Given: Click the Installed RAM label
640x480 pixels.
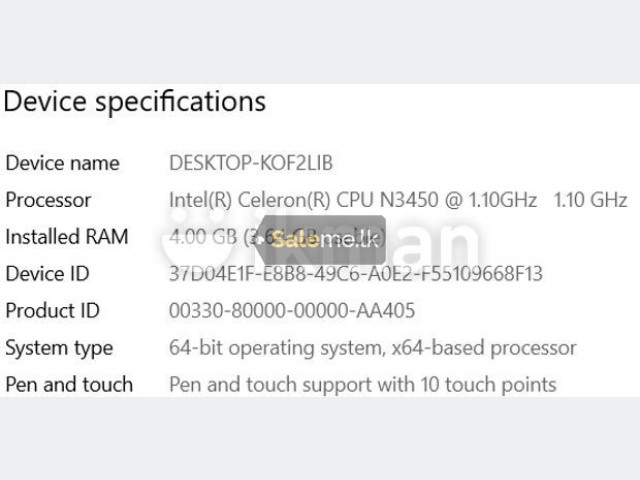Looking at the screenshot, I should [67, 237].
